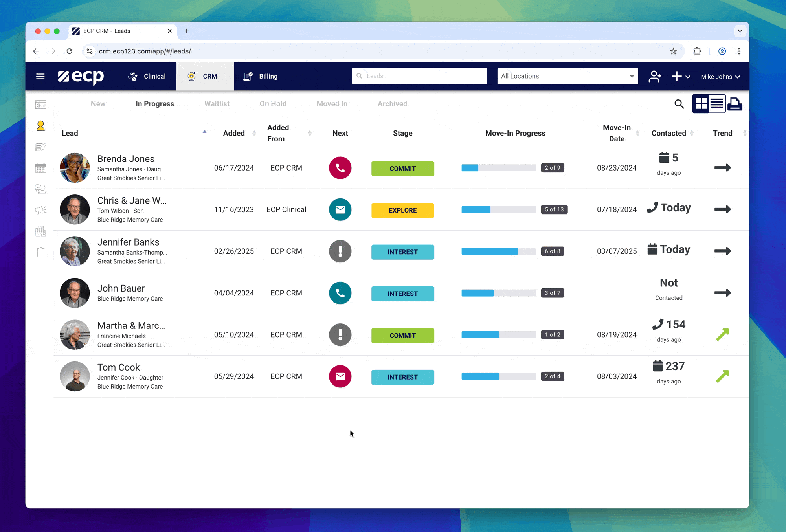
Task: Expand the All Locations dropdown
Action: coord(567,76)
